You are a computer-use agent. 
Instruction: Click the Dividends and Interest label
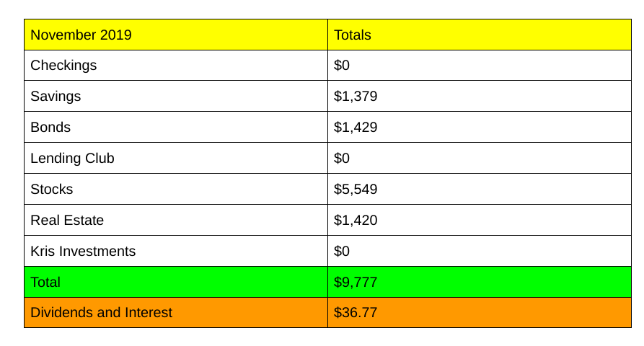pyautogui.click(x=102, y=313)
